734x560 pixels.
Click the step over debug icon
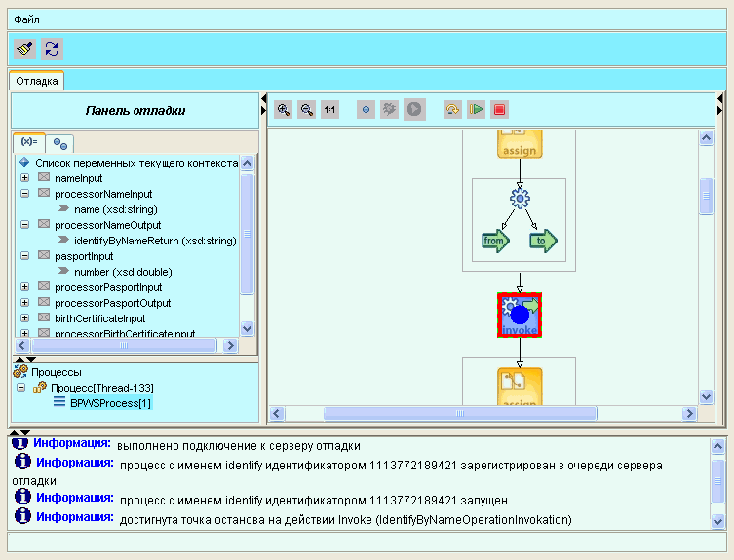point(452,110)
